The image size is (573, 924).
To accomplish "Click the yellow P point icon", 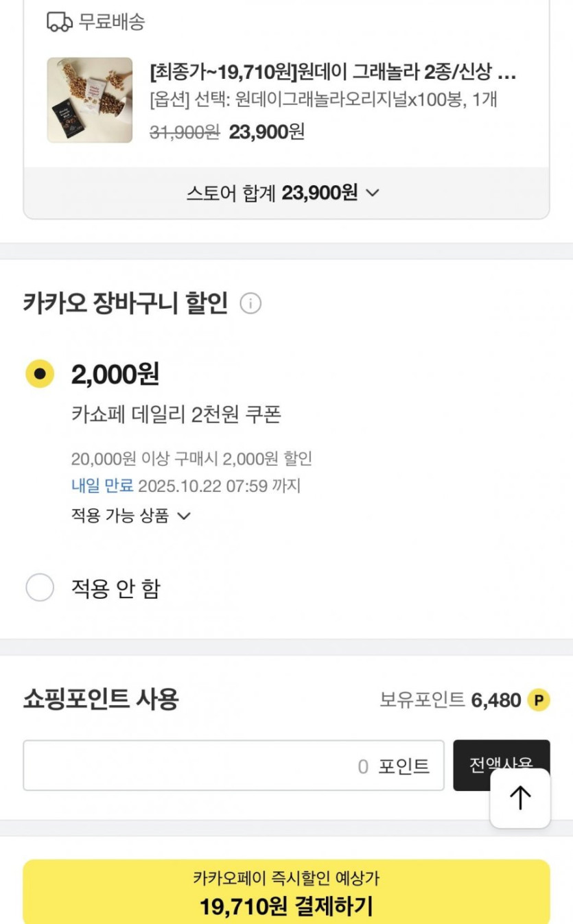I will coord(539,700).
